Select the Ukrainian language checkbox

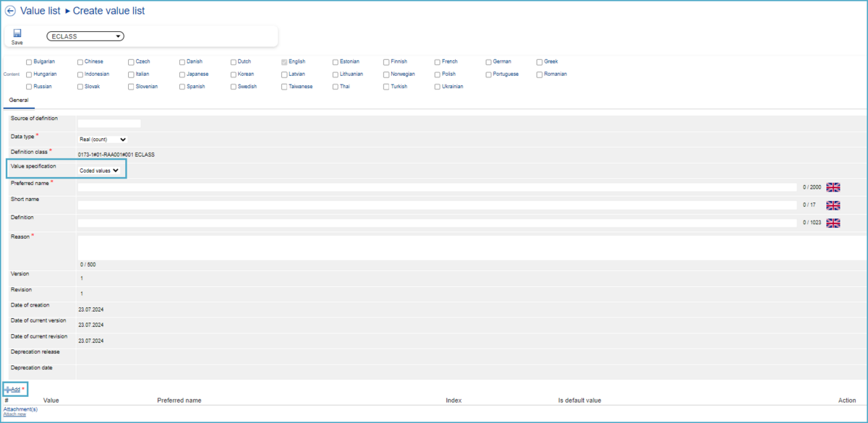[x=438, y=87]
